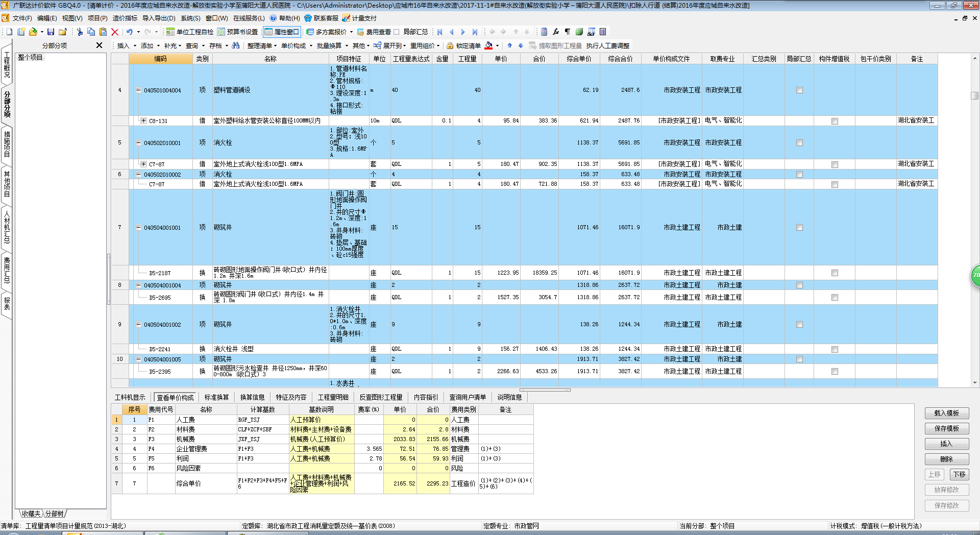This screenshot has height=535, width=980.
Task: Move the row down with the blue down arrow
Action: pos(521,45)
